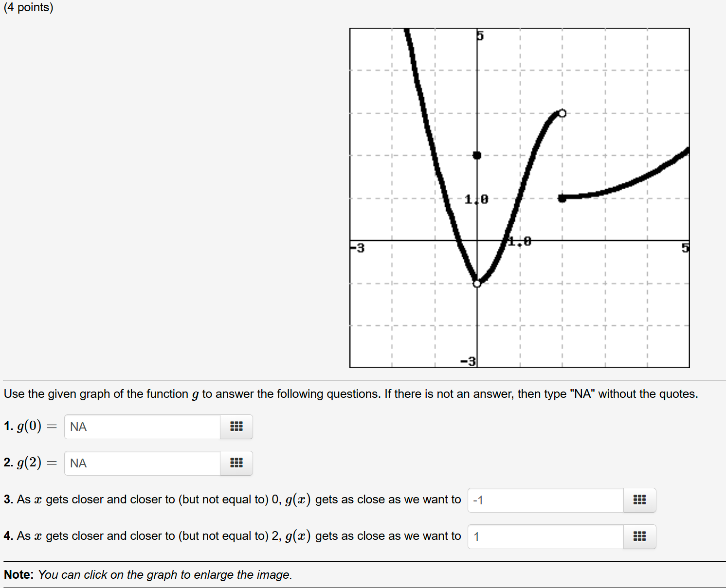Click the filled dot on the y-axis

[476, 155]
